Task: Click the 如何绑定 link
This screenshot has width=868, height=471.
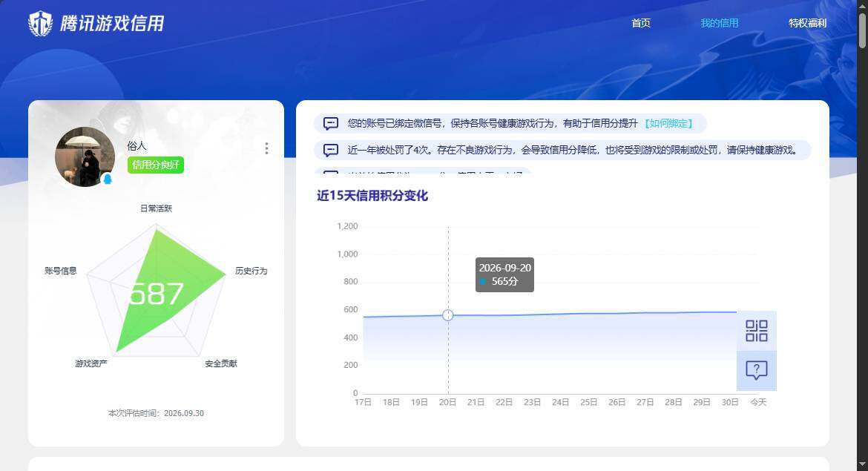Action: click(x=668, y=123)
